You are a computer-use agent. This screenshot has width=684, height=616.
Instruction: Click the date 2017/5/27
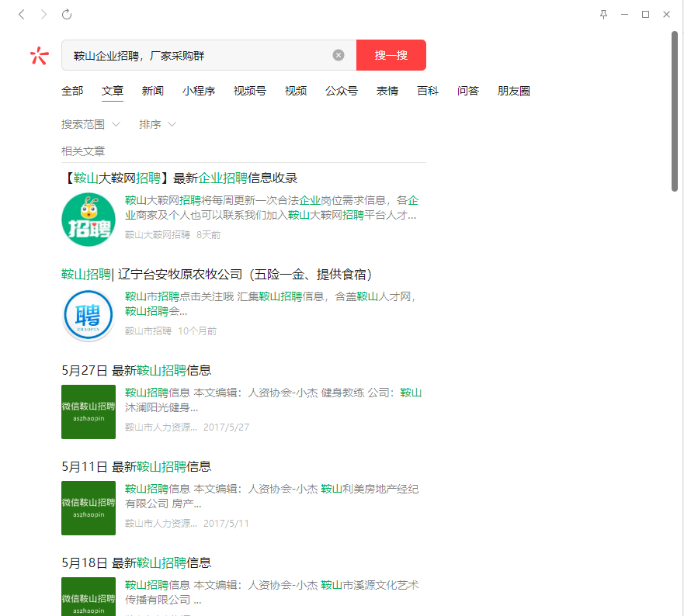coord(227,427)
